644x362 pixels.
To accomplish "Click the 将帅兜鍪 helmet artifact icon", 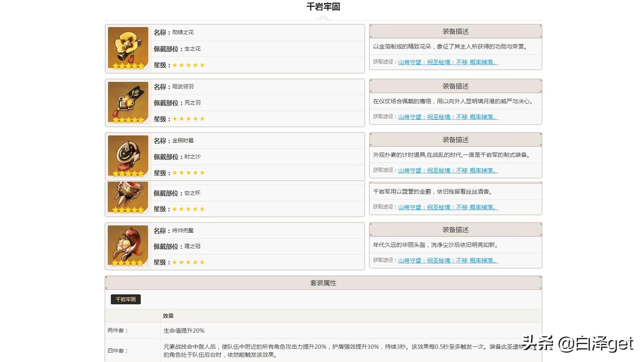I will pos(128,246).
